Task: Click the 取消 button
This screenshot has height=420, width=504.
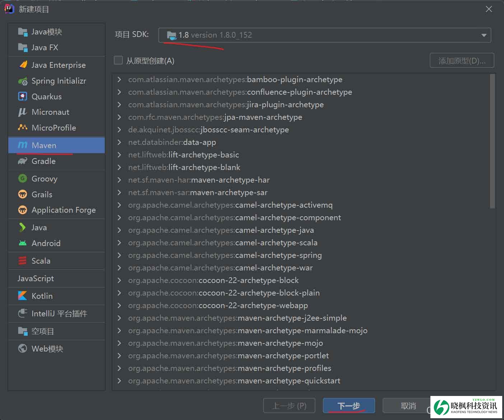Action: pyautogui.click(x=408, y=406)
